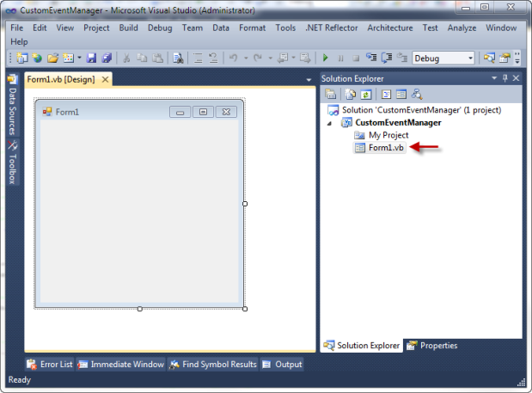
Task: Click Properties icon in Solution Explorer toolbar
Action: (x=331, y=95)
